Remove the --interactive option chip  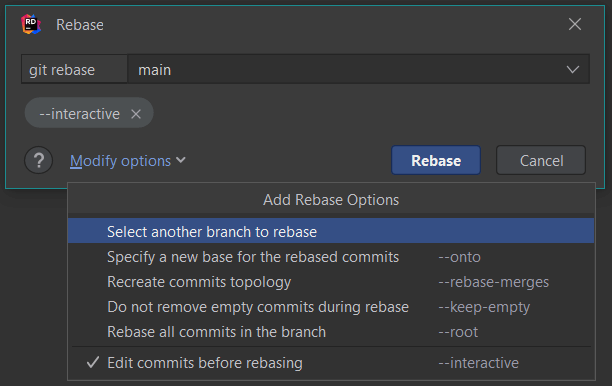136,114
